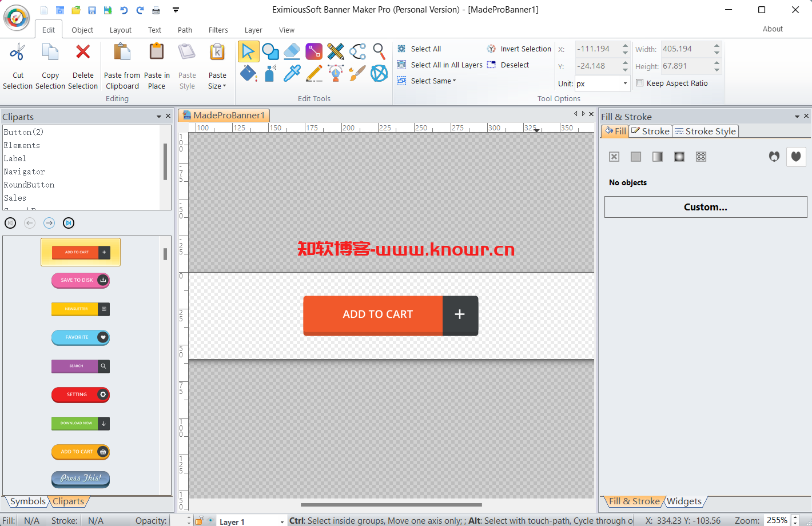This screenshot has height=526, width=812.
Task: Select the RoundButton clipart category
Action: tap(29, 185)
